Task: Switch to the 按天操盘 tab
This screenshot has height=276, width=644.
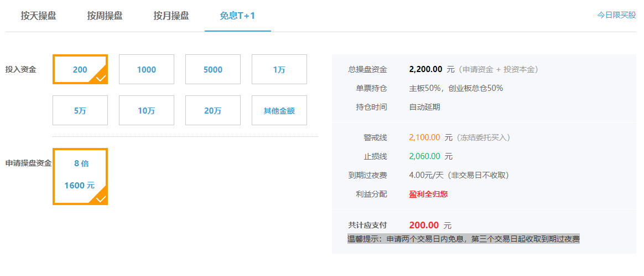Action: coord(38,16)
